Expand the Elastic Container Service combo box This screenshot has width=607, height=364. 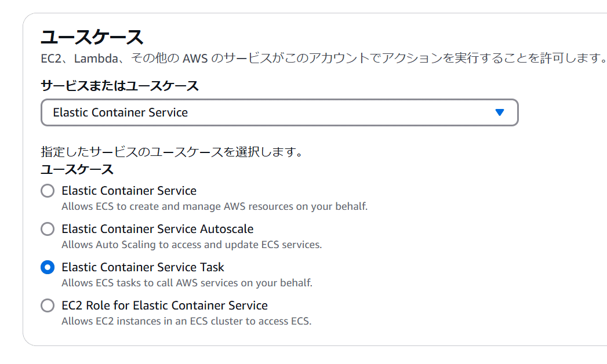[x=278, y=112]
